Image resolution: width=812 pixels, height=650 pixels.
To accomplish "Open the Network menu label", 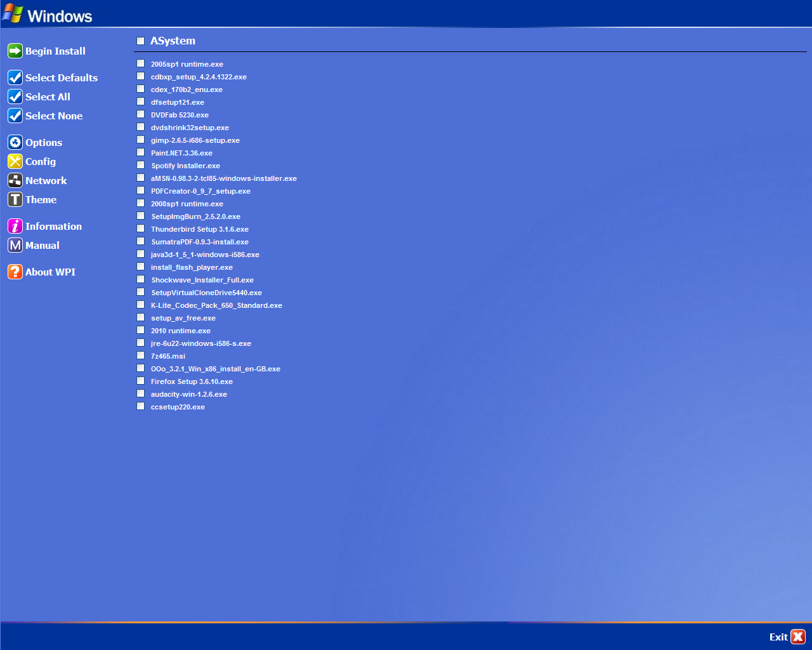I will tap(46, 181).
